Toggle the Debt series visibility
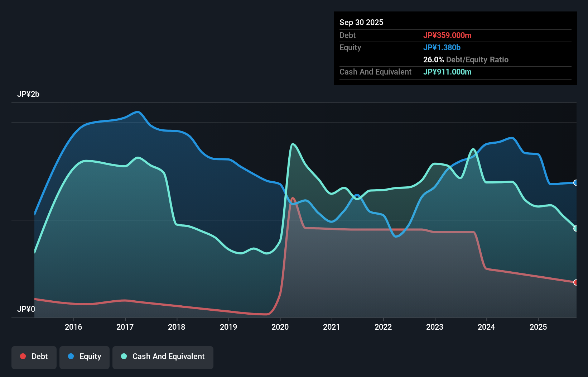 pos(34,357)
